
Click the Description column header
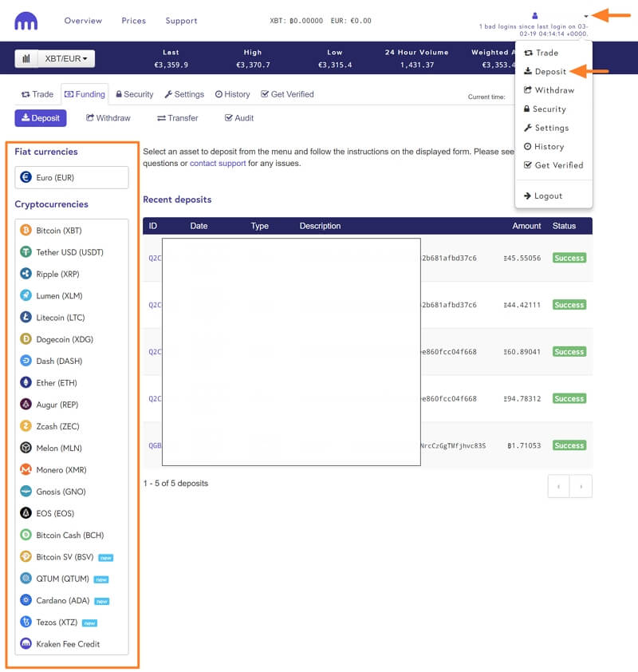coord(321,226)
